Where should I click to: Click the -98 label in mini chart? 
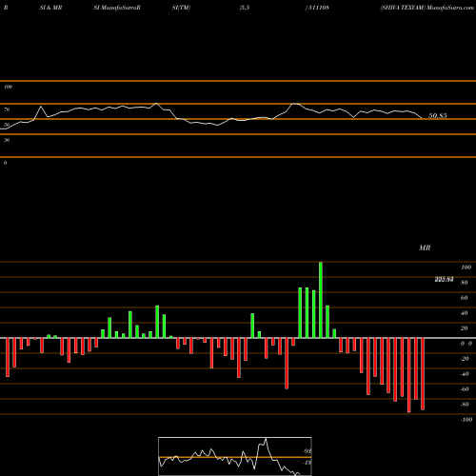coord(307,451)
